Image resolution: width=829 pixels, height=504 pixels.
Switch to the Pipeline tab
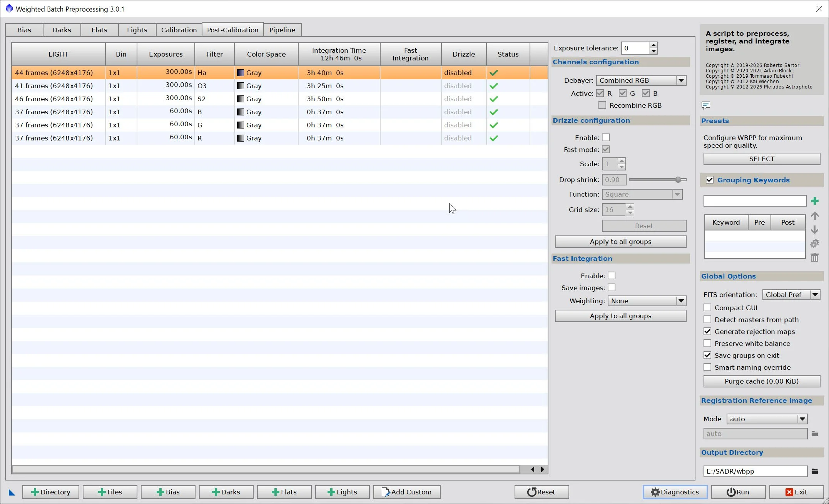pyautogui.click(x=282, y=30)
